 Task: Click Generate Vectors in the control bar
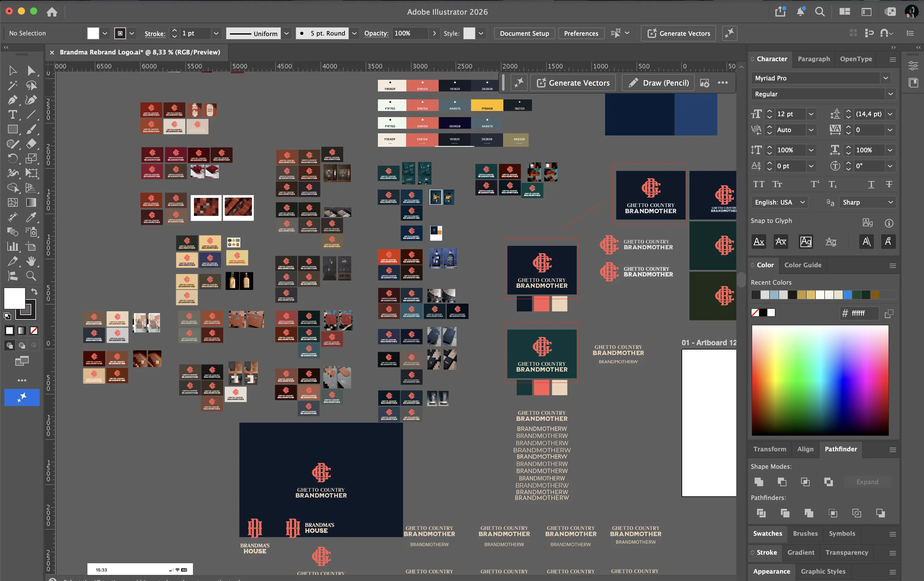tap(678, 33)
